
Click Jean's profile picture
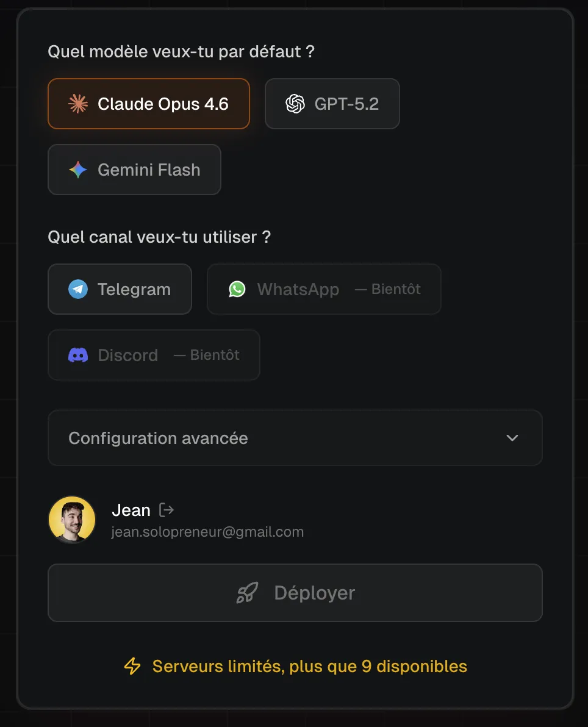coord(72,520)
